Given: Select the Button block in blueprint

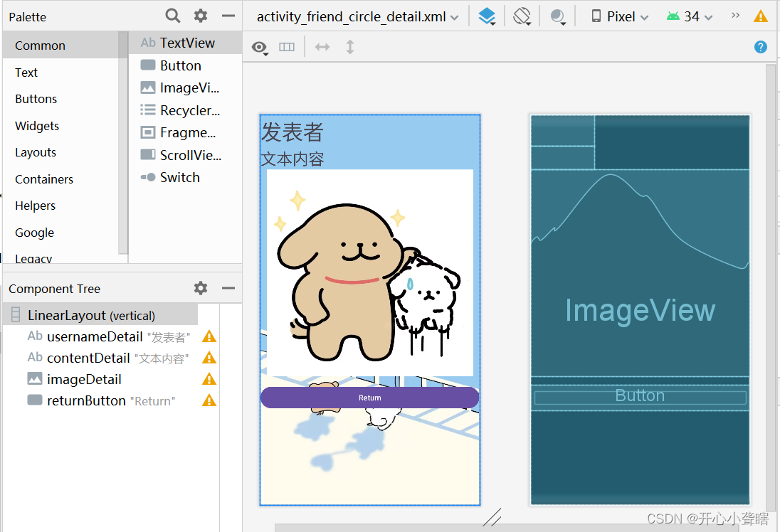Looking at the screenshot, I should [641, 398].
